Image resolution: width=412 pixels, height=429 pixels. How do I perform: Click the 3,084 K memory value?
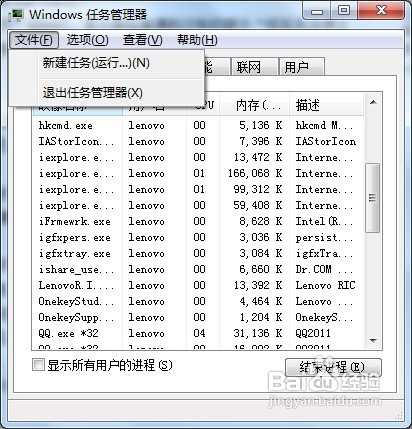pyautogui.click(x=261, y=253)
